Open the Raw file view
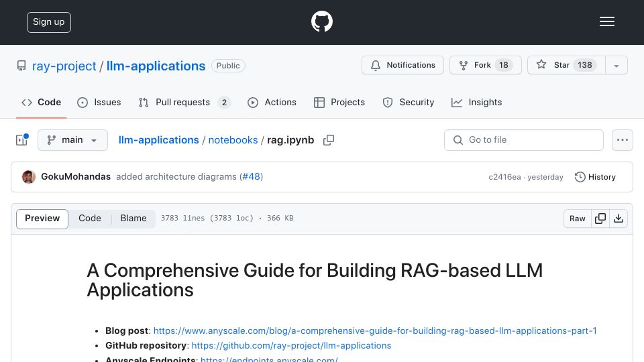The width and height of the screenshot is (644, 362). tap(577, 219)
